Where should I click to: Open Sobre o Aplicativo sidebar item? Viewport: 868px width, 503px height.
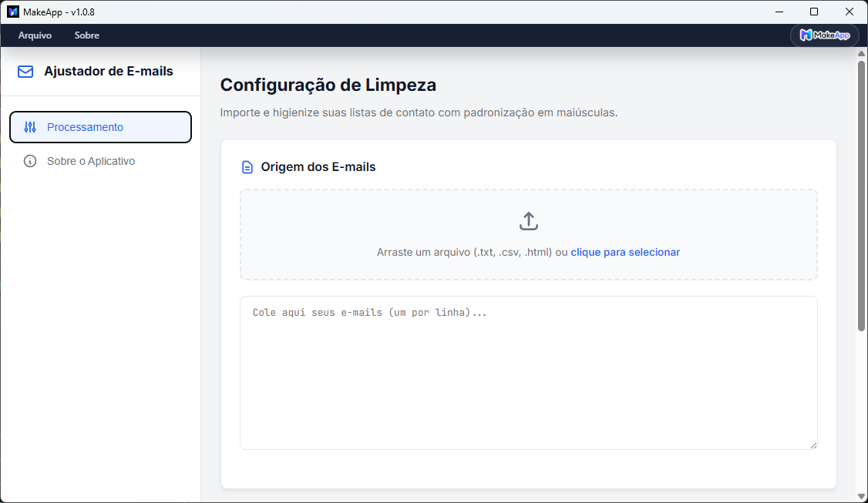pyautogui.click(x=101, y=161)
